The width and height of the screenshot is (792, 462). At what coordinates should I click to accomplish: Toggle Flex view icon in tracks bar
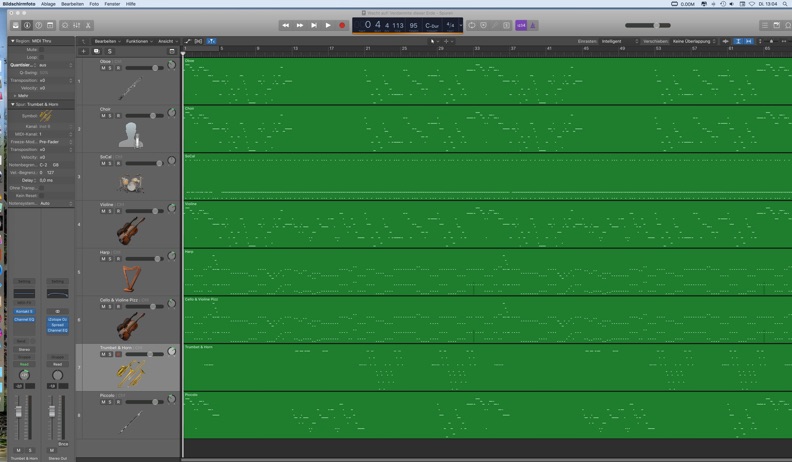point(199,41)
